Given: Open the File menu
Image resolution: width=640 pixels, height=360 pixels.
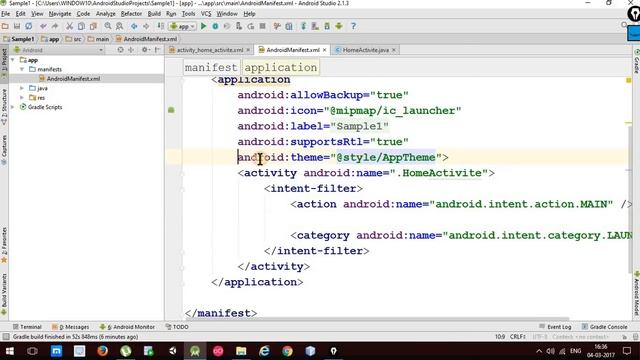Looking at the screenshot, I should point(6,13).
